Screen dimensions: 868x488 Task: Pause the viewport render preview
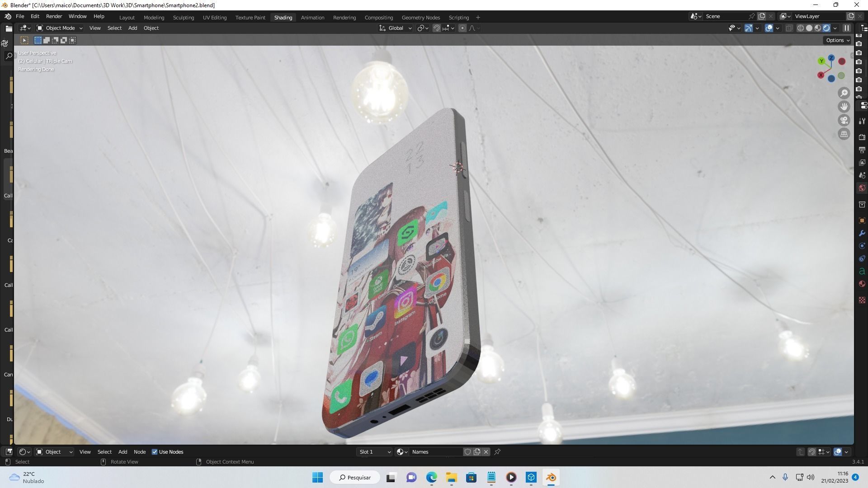click(847, 28)
